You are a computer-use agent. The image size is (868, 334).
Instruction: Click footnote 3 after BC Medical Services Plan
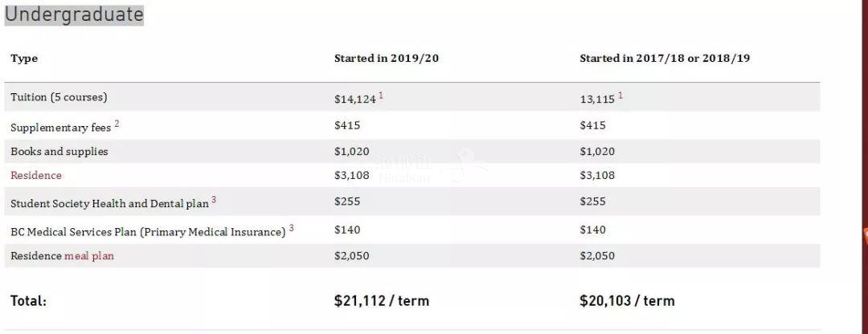(291, 228)
